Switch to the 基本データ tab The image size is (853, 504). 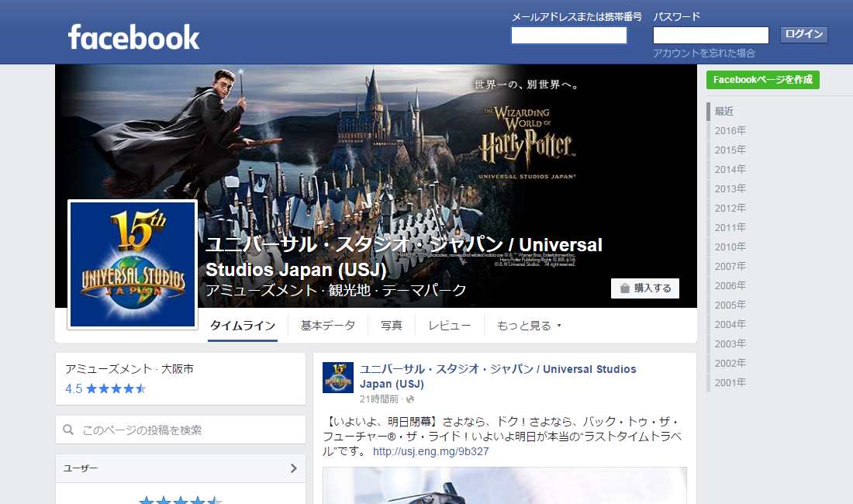pos(328,326)
